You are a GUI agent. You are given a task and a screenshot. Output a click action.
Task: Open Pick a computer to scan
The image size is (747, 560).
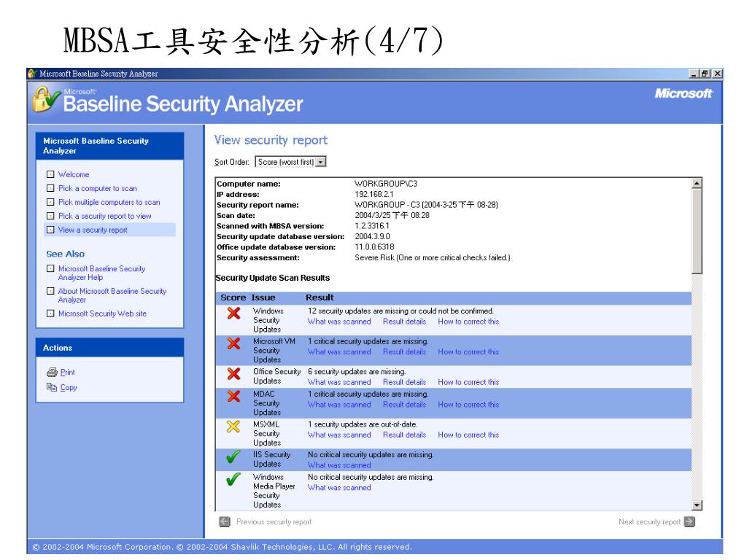pyautogui.click(x=98, y=188)
